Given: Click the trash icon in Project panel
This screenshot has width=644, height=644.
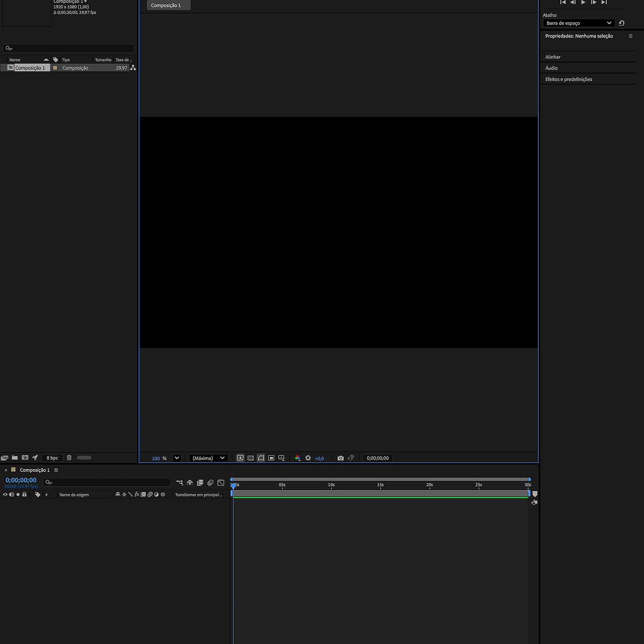Looking at the screenshot, I should [69, 458].
